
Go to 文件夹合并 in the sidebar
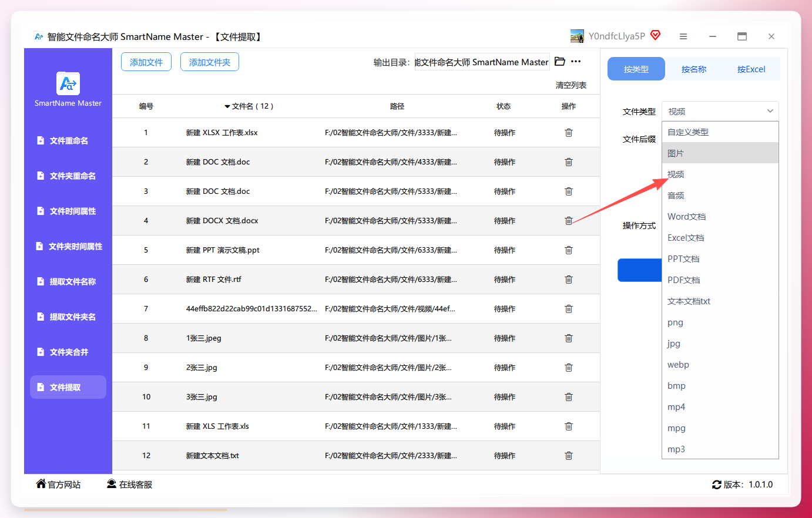pyautogui.click(x=68, y=352)
